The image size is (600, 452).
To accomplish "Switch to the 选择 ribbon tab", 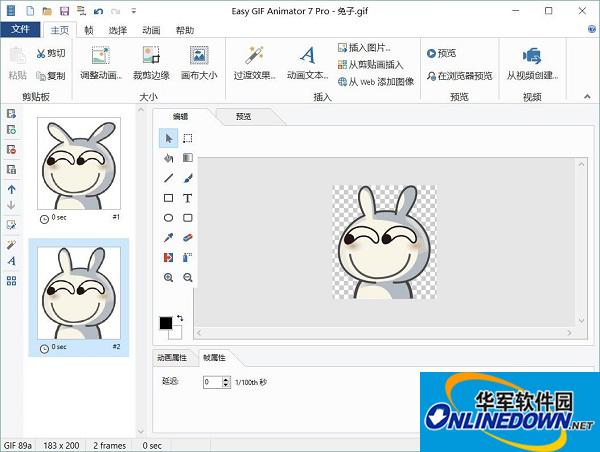I will [x=118, y=30].
